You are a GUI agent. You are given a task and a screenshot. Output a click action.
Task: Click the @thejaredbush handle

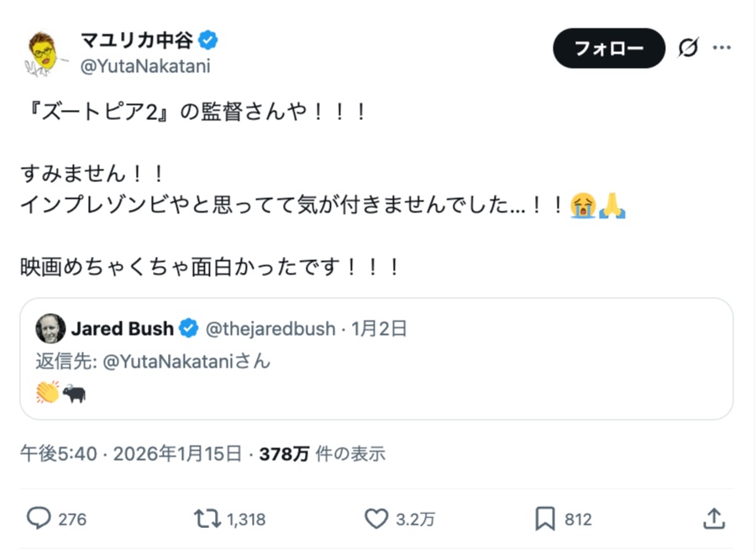coord(270,329)
